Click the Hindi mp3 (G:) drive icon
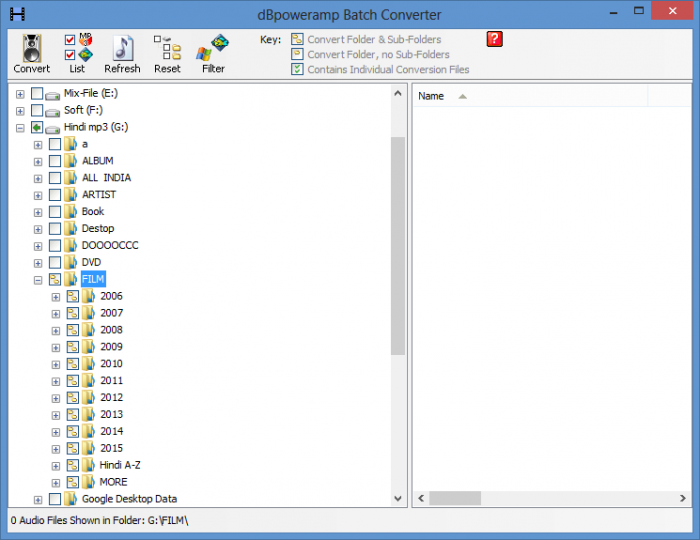This screenshot has width=700, height=540. pyautogui.click(x=53, y=129)
